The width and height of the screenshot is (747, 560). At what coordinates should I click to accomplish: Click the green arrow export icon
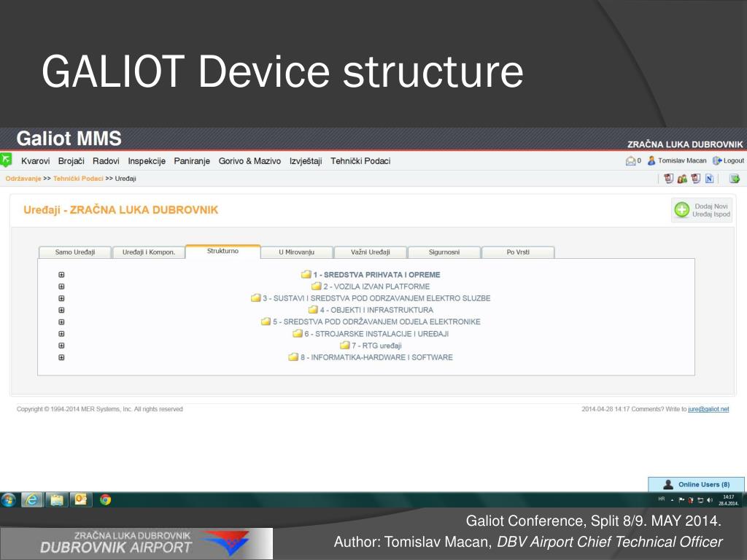pyautogui.click(x=735, y=179)
